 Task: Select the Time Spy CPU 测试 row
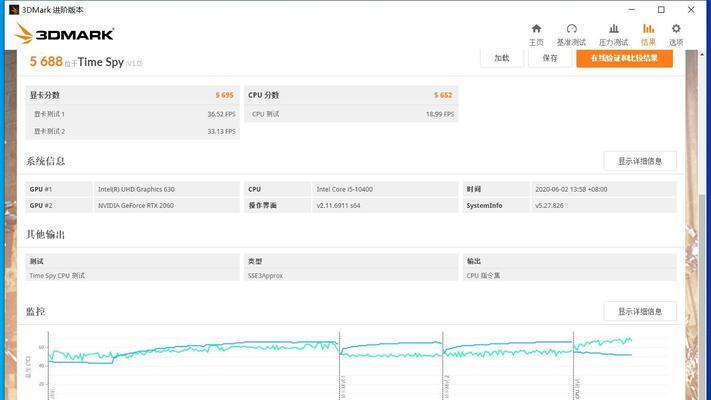click(132, 275)
